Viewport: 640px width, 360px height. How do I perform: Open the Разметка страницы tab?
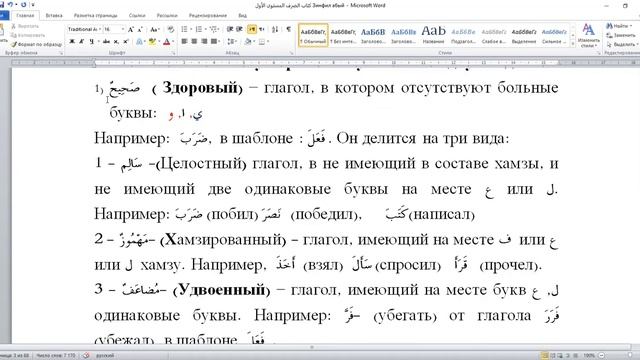tap(96, 16)
